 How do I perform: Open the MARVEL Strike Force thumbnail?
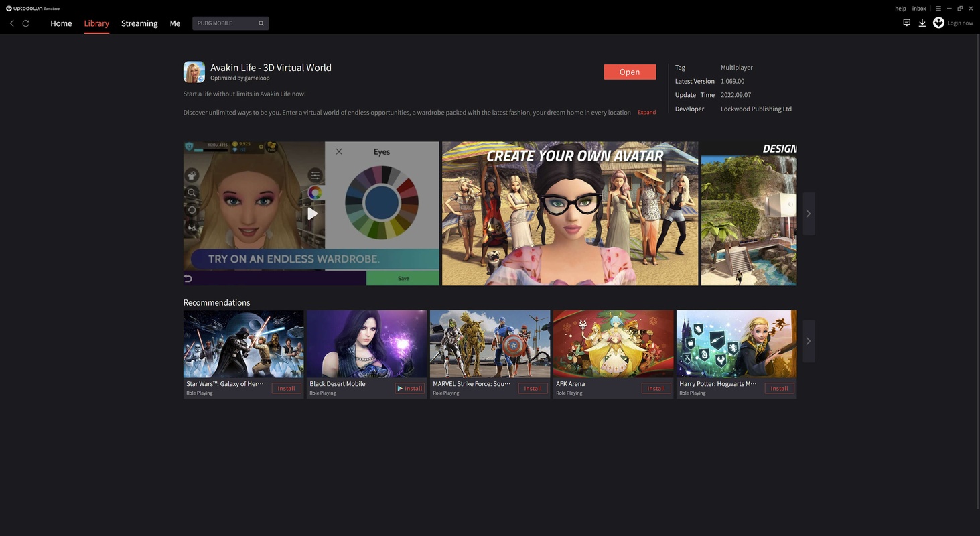click(x=490, y=344)
